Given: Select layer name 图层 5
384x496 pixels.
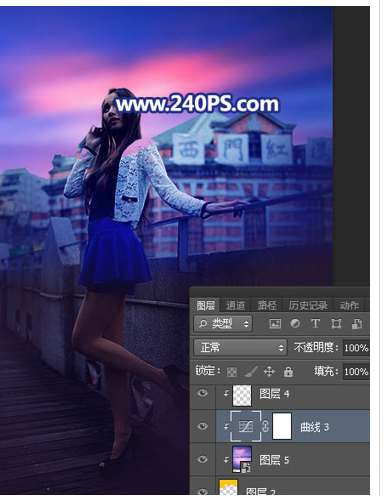Looking at the screenshot, I should pyautogui.click(x=274, y=460).
